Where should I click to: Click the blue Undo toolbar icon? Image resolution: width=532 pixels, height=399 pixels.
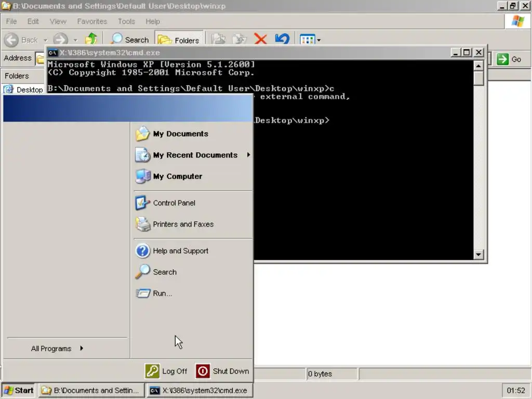(x=282, y=39)
